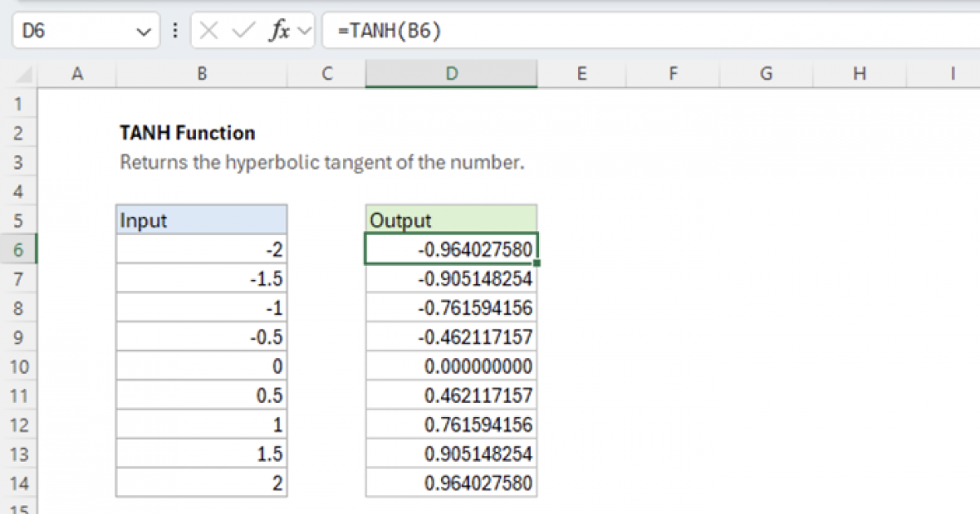Select cell B10 containing 0
The height and width of the screenshot is (514, 980).
202,366
